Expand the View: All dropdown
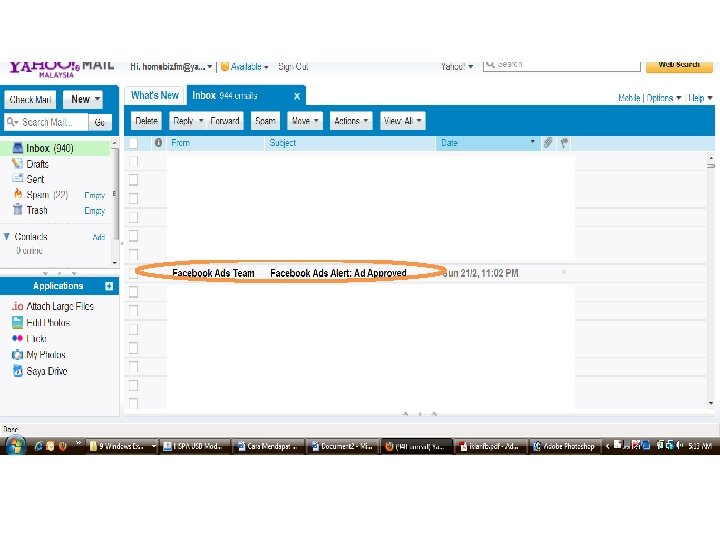 [x=403, y=121]
